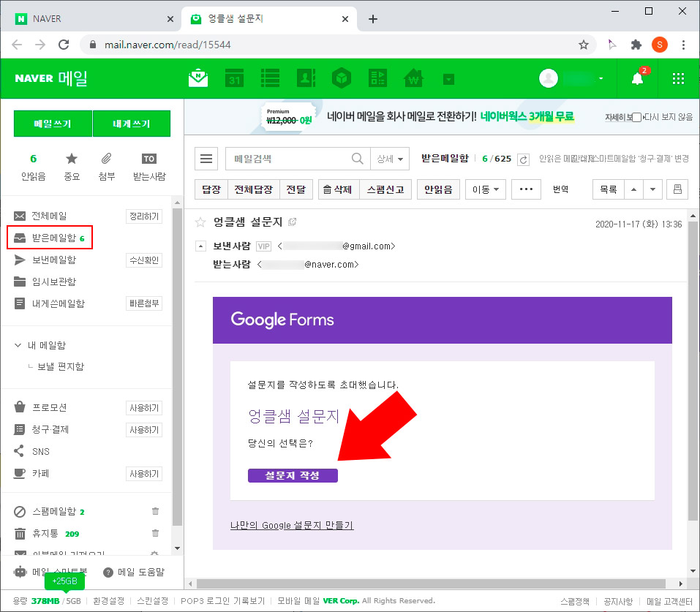This screenshot has height=612, width=700.
Task: Click inside the 메일검색 search field
Action: pyautogui.click(x=285, y=158)
